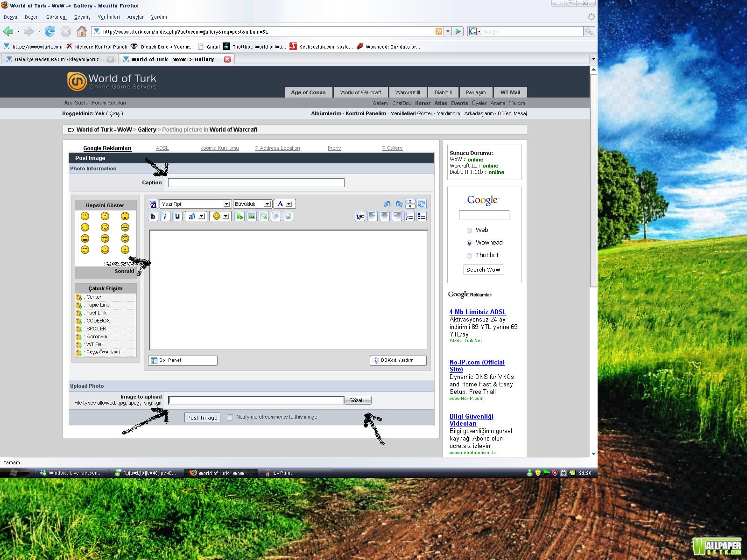Open the font color A dropdown
The height and width of the screenshot is (560, 747).
(284, 204)
